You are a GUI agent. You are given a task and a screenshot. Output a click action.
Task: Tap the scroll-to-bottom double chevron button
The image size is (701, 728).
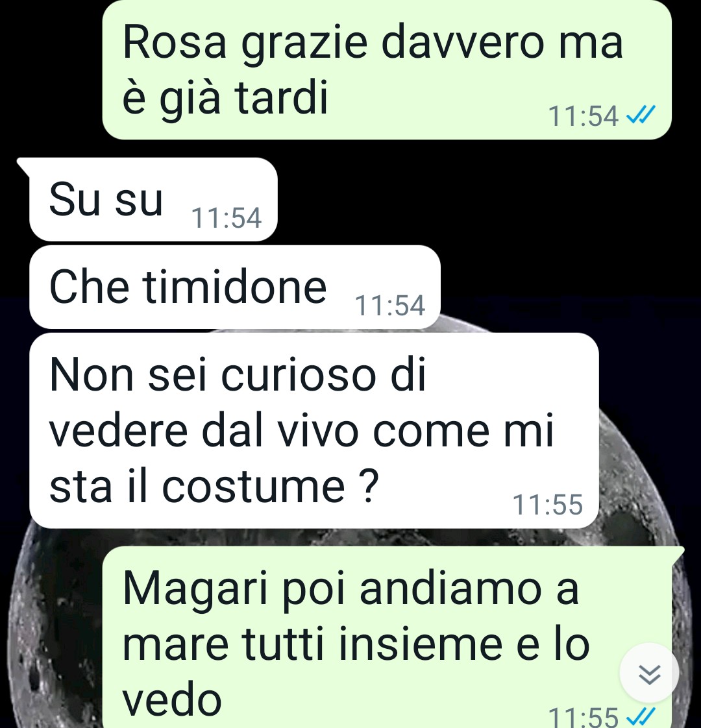650,673
